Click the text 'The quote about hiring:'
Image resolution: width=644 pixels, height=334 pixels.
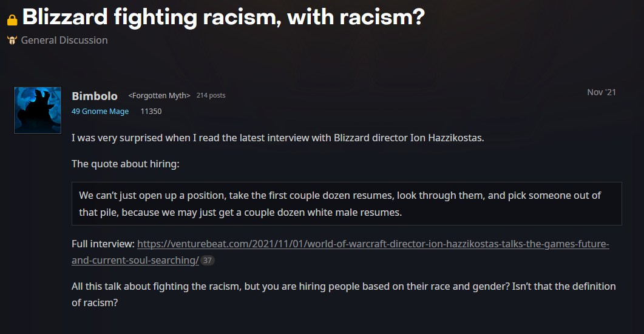125,164
